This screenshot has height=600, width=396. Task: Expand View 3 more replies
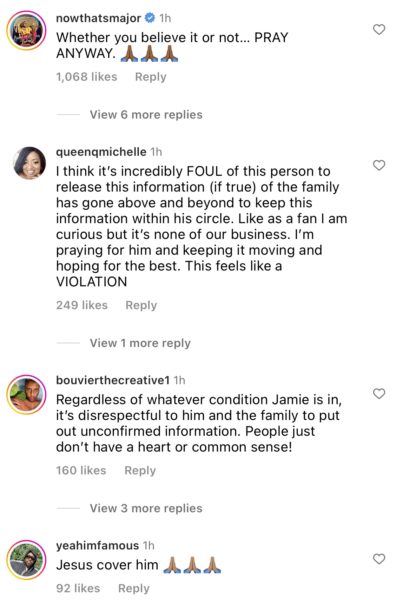click(146, 508)
